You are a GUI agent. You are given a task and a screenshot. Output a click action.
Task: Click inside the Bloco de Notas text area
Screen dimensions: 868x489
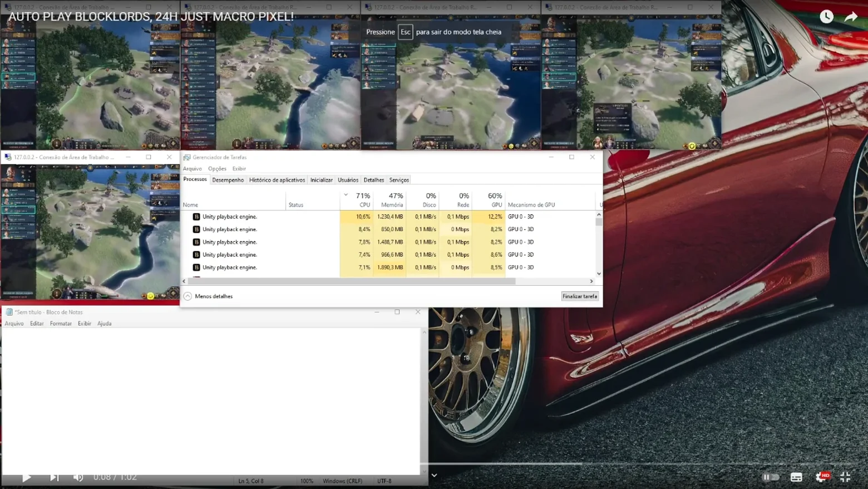[x=211, y=401]
